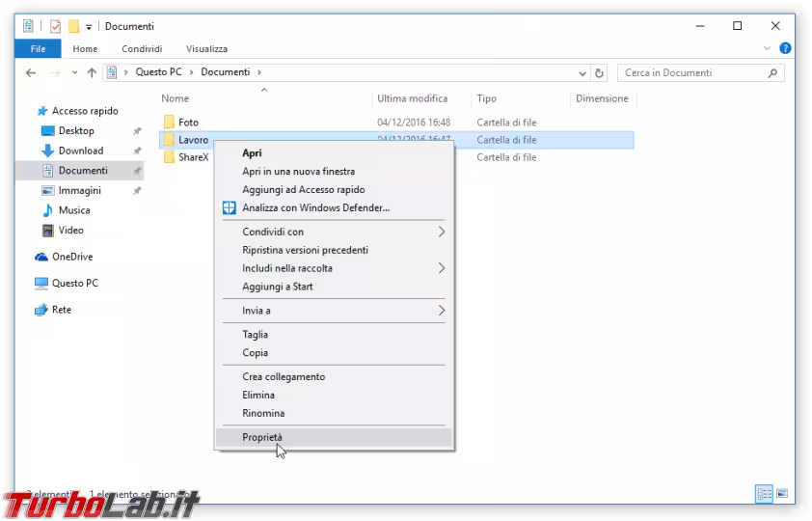This screenshot has height=521, width=812.
Task: Choose Proprietà from the context menu
Action: point(262,437)
